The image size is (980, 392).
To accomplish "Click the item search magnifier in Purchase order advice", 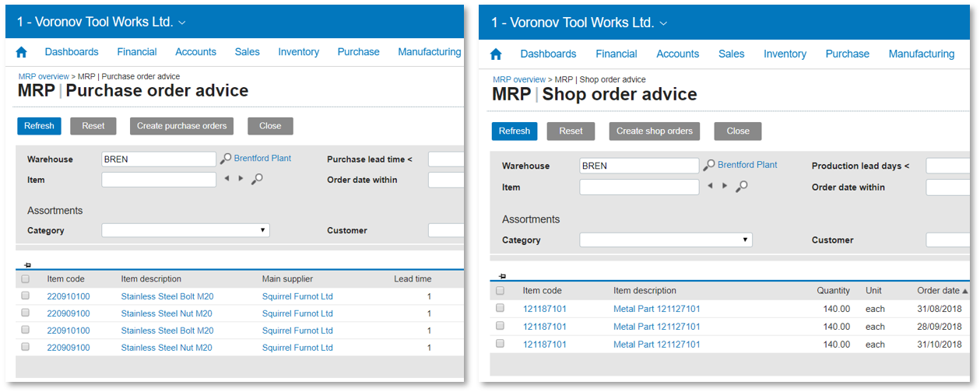I will coord(258,179).
